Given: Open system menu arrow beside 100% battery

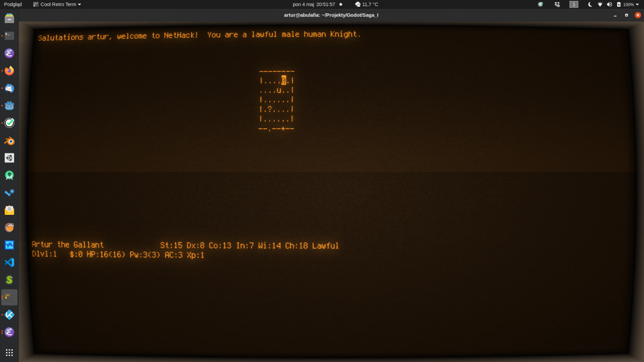Looking at the screenshot, I should pyautogui.click(x=637, y=4).
